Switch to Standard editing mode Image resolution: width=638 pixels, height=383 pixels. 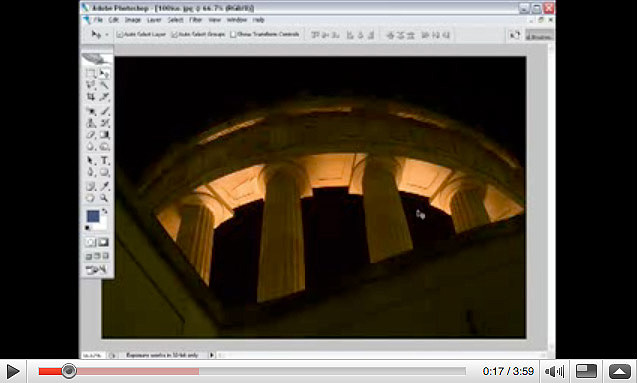90,243
